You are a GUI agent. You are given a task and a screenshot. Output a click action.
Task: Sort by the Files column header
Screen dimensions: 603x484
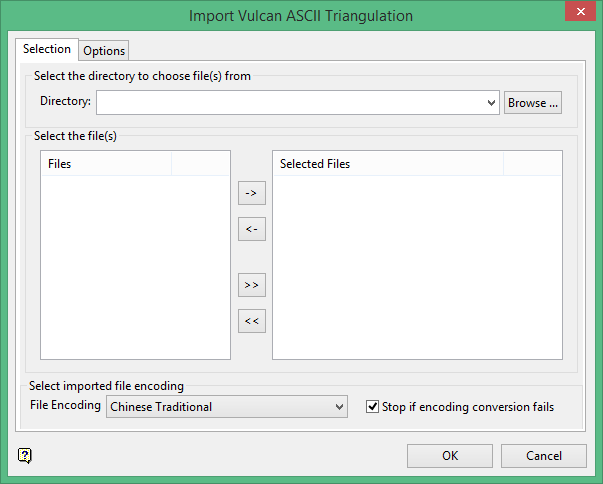point(106,164)
